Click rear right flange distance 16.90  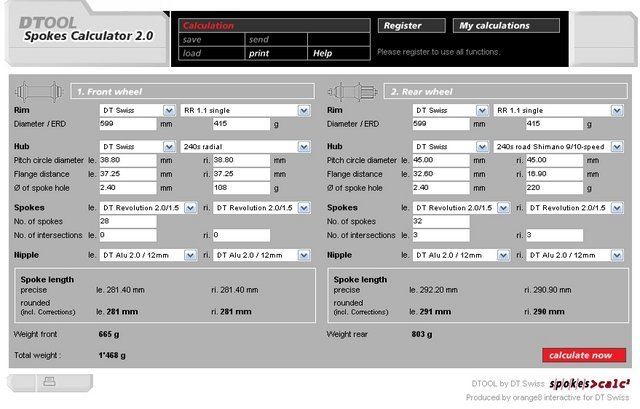pos(554,174)
